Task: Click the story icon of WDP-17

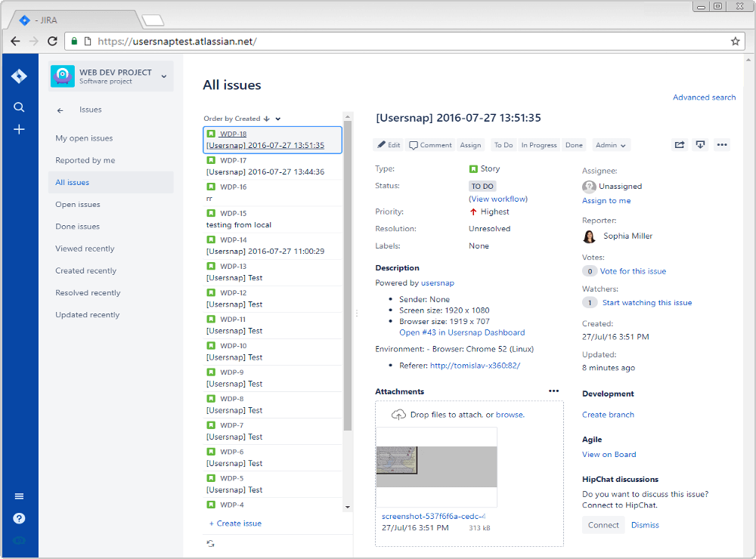Action: 211,160
